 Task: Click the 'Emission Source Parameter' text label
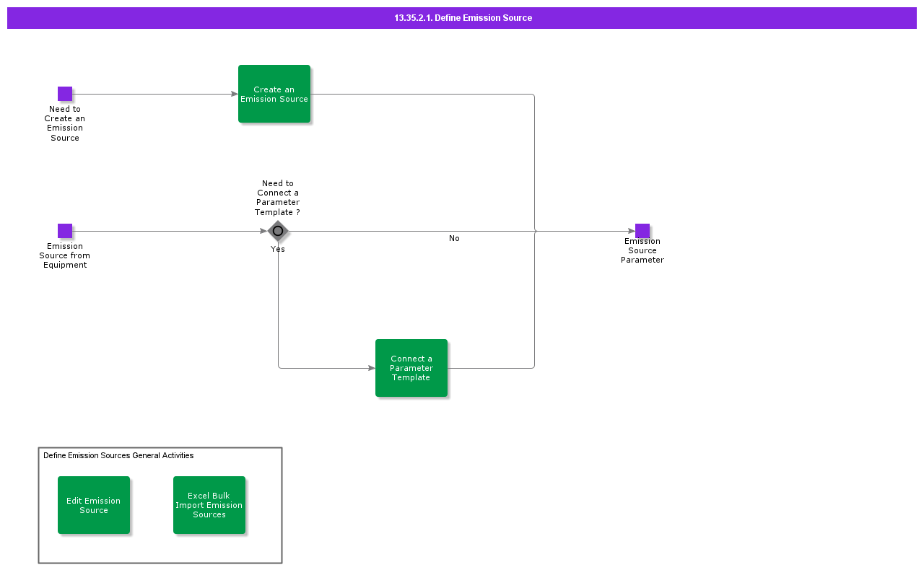click(642, 250)
